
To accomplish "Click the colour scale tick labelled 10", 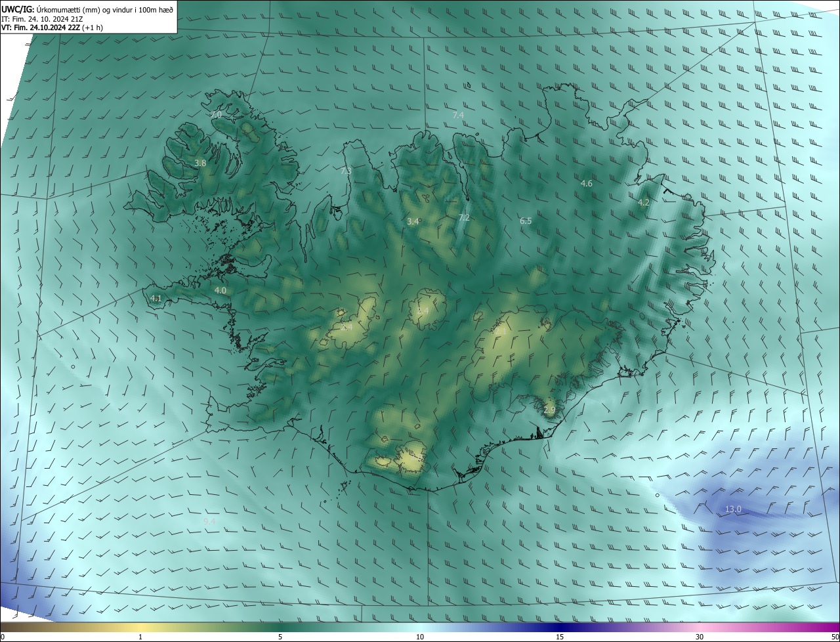I will point(420,637).
